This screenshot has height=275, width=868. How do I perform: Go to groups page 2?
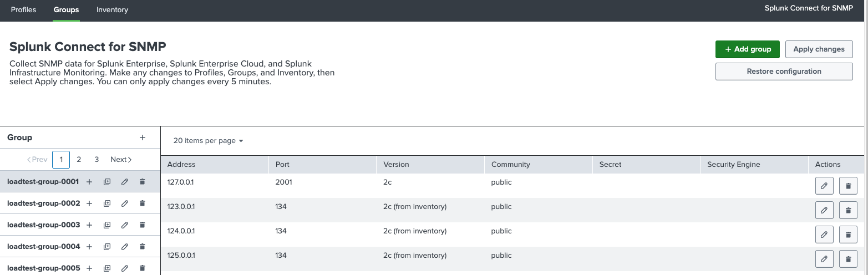pos(79,159)
